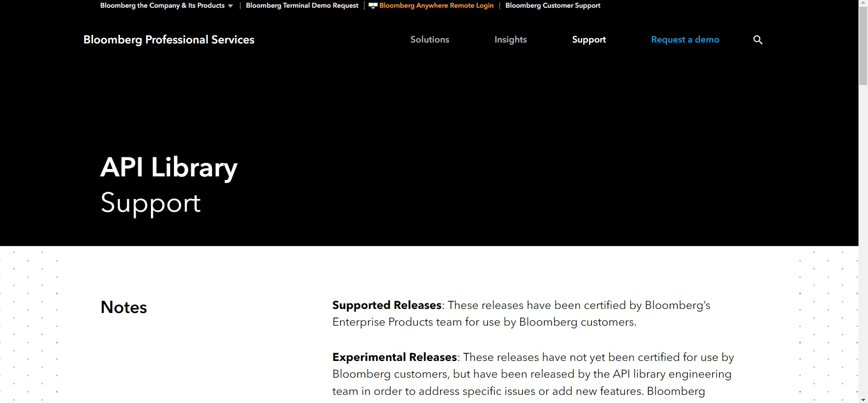The width and height of the screenshot is (868, 403).
Task: Open the Solutions navigation menu
Action: click(430, 39)
